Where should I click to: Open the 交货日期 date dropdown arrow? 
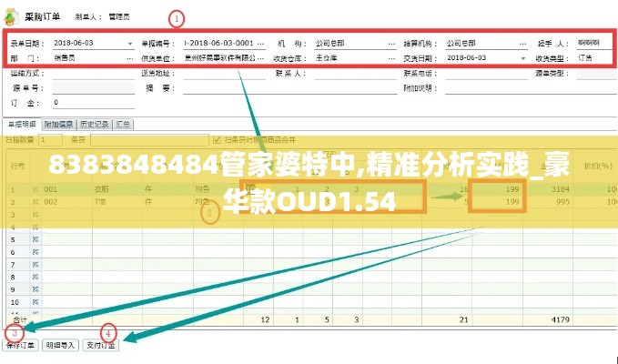click(x=523, y=58)
